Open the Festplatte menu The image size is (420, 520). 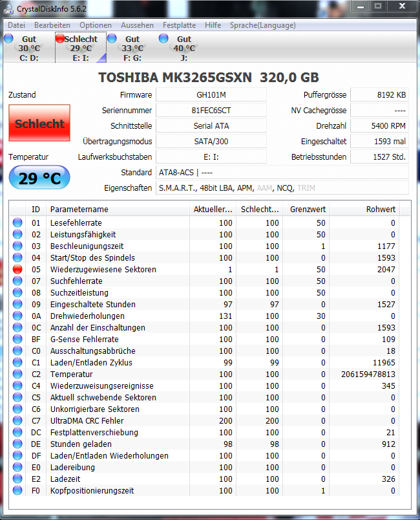(179, 25)
